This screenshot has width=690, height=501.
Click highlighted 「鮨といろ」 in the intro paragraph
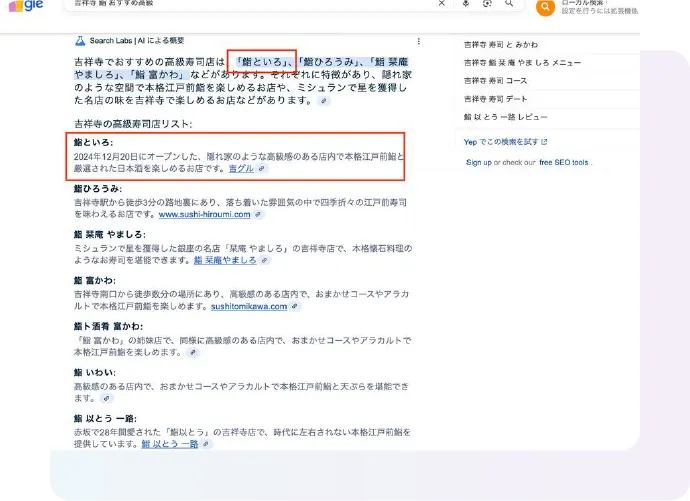pos(262,62)
